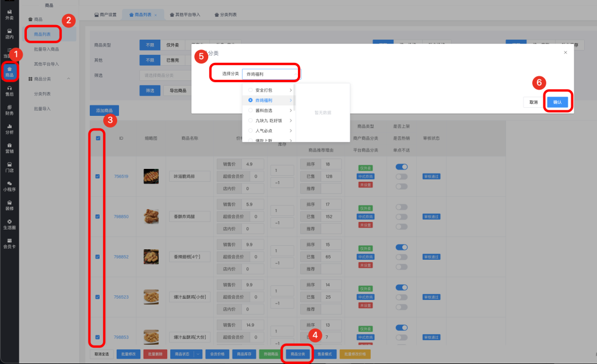This screenshot has height=364, width=597.
Task: Collapse the 商品分类 menu group
Action: tap(68, 79)
